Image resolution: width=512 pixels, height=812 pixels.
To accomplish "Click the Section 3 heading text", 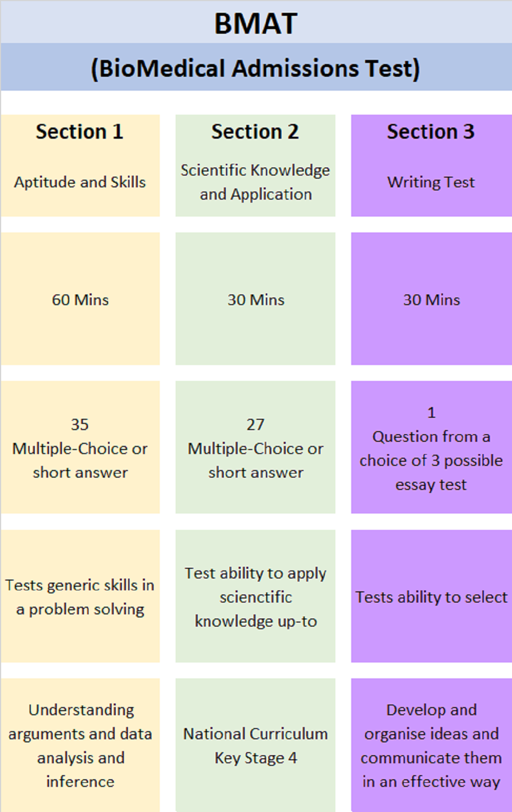I will 431,132.
